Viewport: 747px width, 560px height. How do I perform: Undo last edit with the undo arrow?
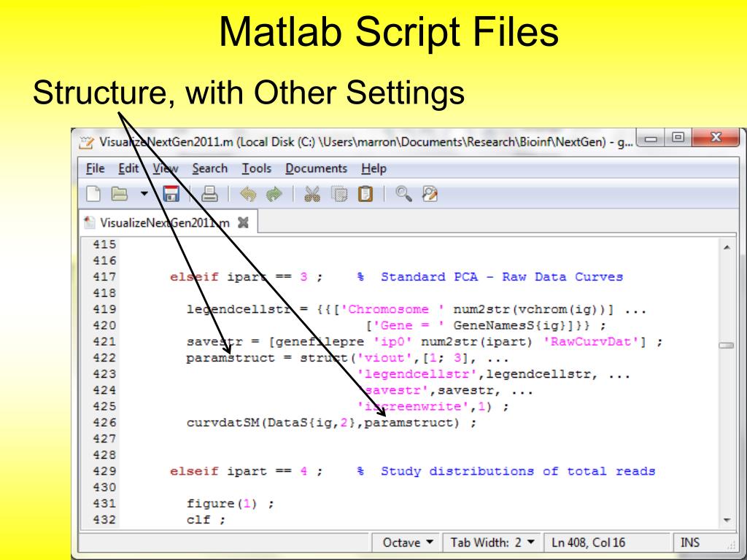(248, 194)
